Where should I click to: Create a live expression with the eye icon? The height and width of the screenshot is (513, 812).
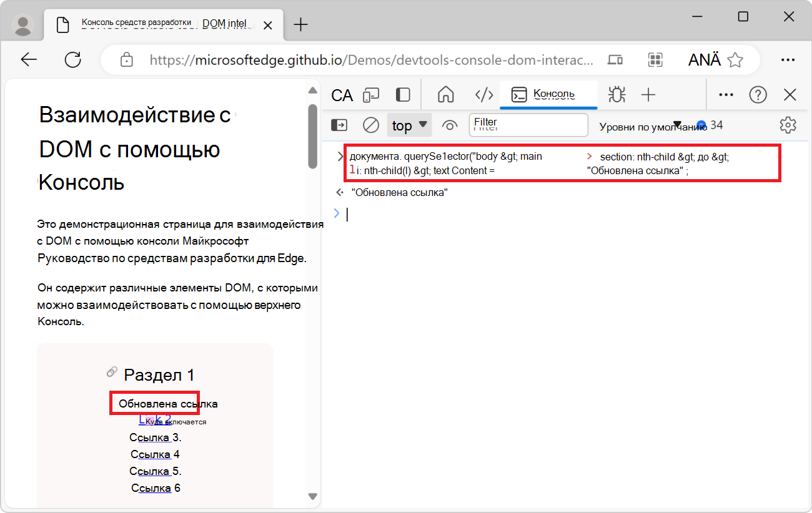450,125
